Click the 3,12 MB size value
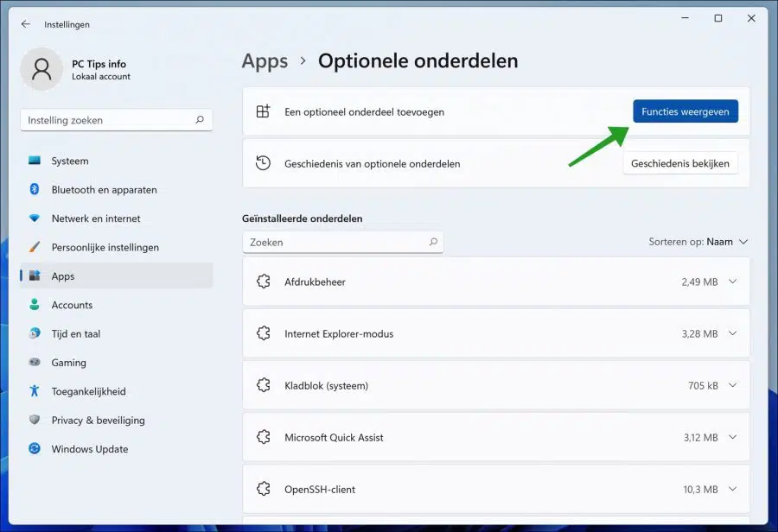778x532 pixels. coord(700,437)
